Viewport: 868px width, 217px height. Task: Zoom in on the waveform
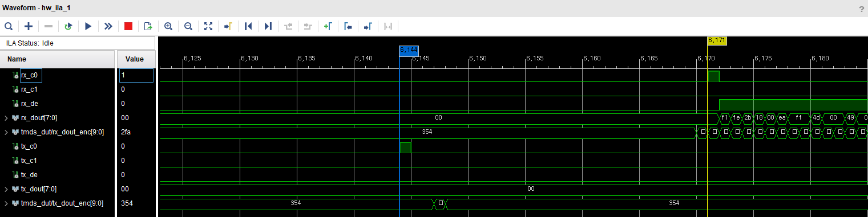[x=168, y=26]
